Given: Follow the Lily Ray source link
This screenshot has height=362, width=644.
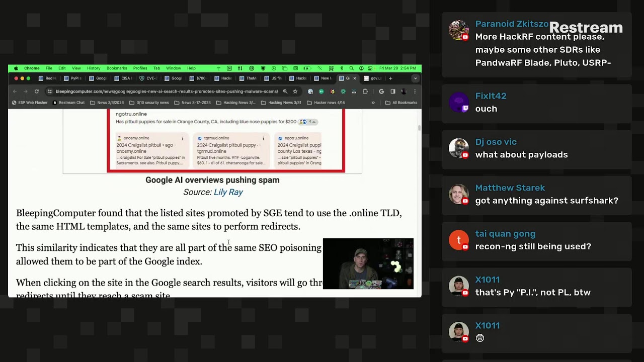Looking at the screenshot, I should (x=228, y=192).
